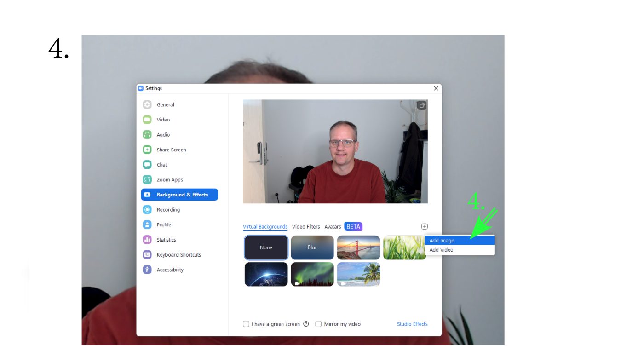The image size is (644, 351).
Task: Click the Share Screen icon
Action: [x=147, y=150]
